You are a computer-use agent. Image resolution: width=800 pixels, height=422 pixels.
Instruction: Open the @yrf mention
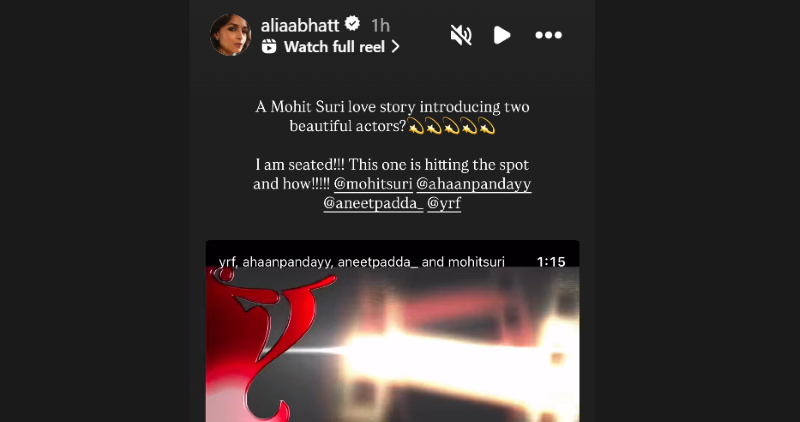(444, 203)
